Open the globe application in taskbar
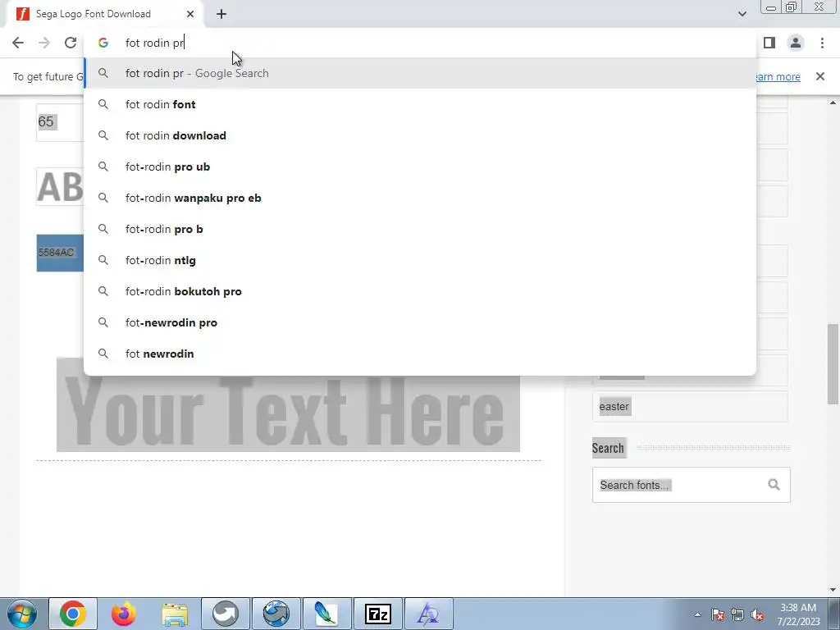This screenshot has height=630, width=840. pos(276,614)
